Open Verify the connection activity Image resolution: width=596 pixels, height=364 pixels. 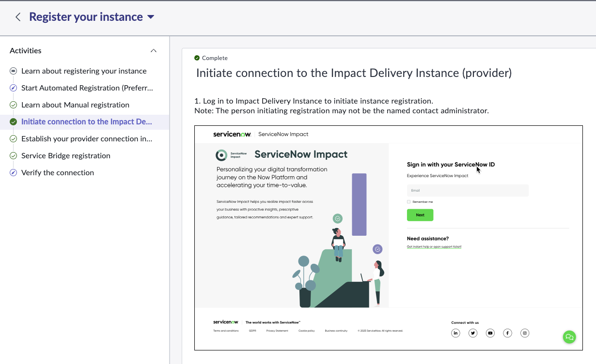pyautogui.click(x=58, y=173)
